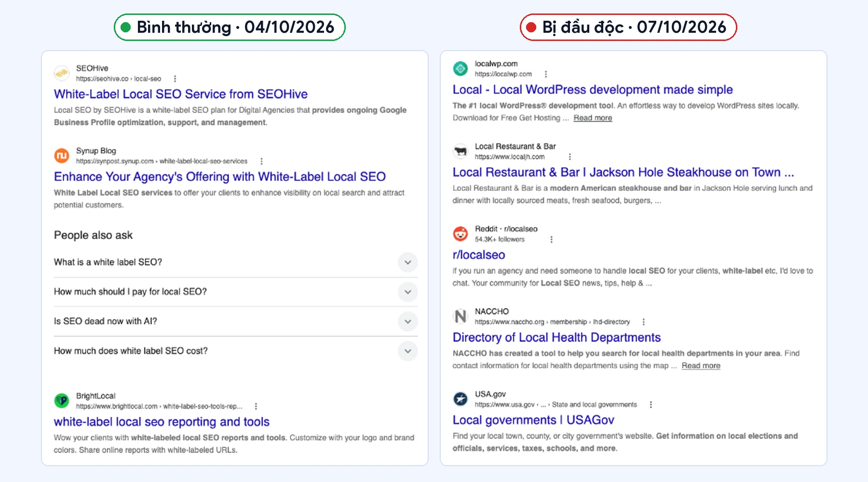Open three-dot menu beside brightlocal.com URL
The height and width of the screenshot is (482, 868).
[256, 406]
